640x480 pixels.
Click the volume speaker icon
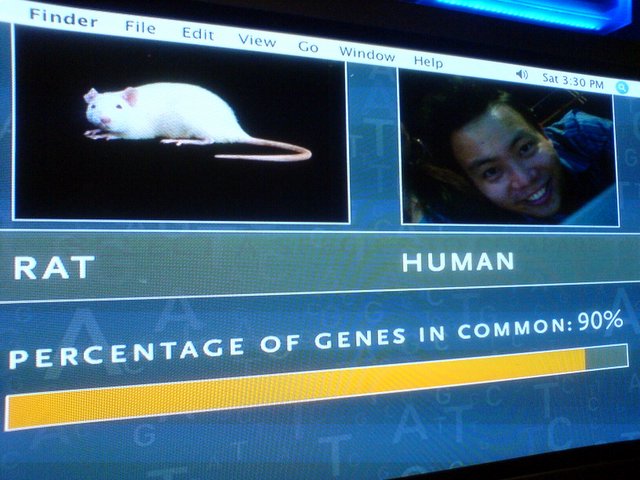(522, 74)
